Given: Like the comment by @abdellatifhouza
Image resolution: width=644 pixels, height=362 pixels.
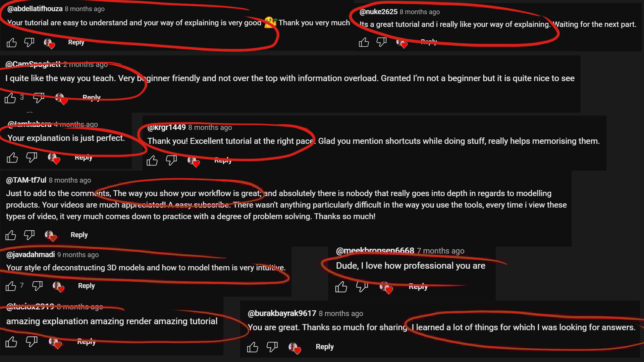Looking at the screenshot, I should 11,43.
